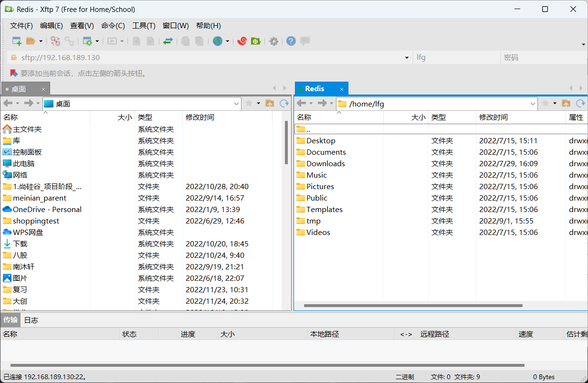This screenshot has height=383, width=588.
Task: Open the dropdown arrow next to globe icon
Action: tap(228, 42)
